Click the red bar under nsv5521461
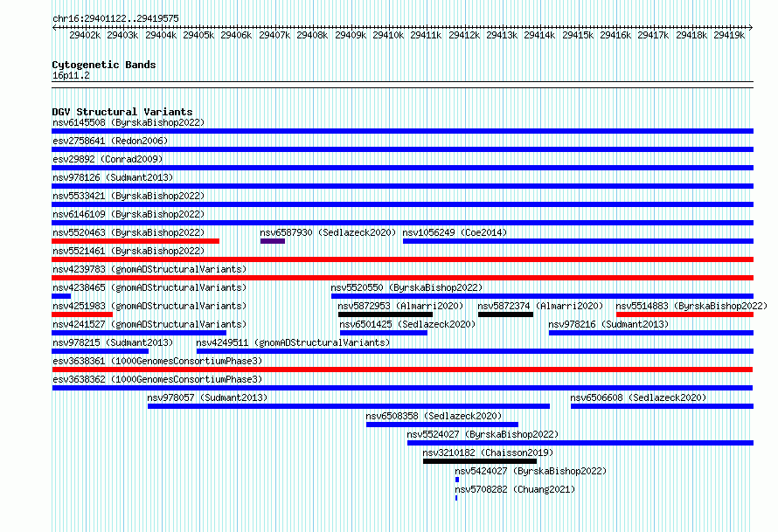 pos(402,259)
